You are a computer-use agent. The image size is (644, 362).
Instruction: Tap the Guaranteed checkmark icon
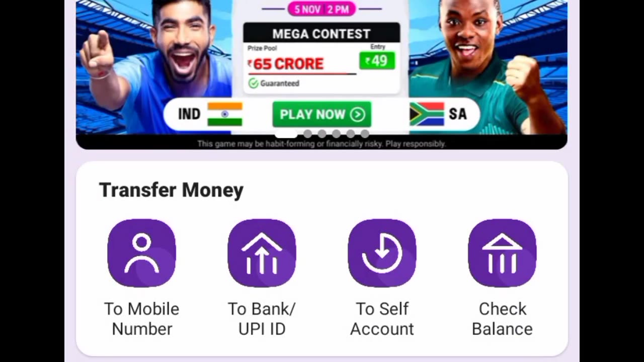coord(254,83)
